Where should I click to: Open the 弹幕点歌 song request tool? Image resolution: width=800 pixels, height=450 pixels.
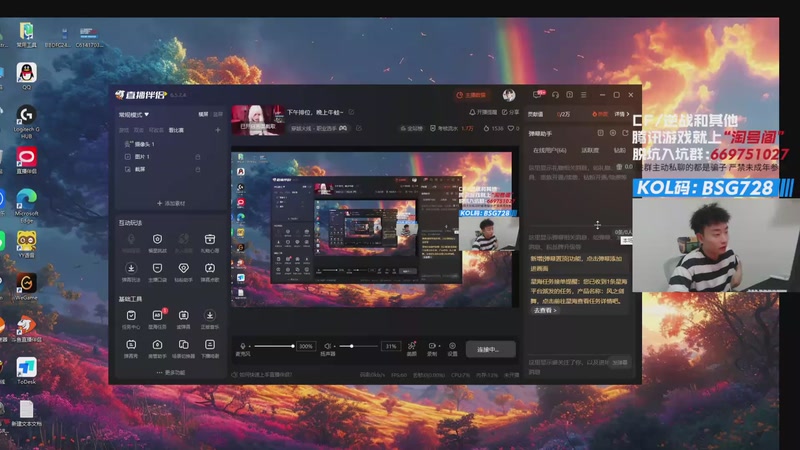click(209, 271)
